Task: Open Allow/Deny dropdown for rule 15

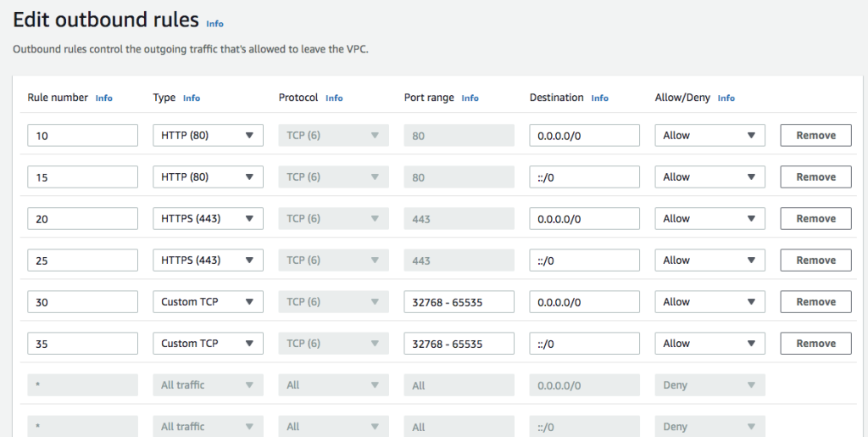Action: click(709, 176)
